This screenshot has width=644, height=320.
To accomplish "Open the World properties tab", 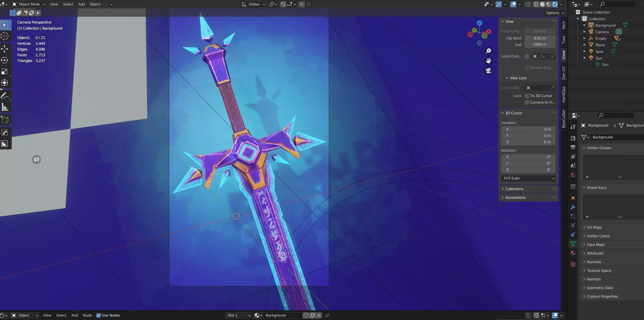I will coord(573,175).
